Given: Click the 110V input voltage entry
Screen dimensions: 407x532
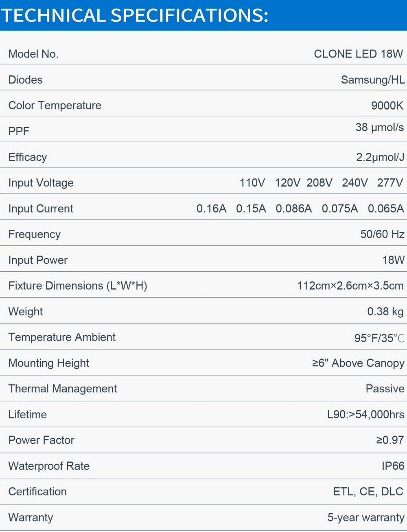Looking at the screenshot, I should tap(252, 182).
